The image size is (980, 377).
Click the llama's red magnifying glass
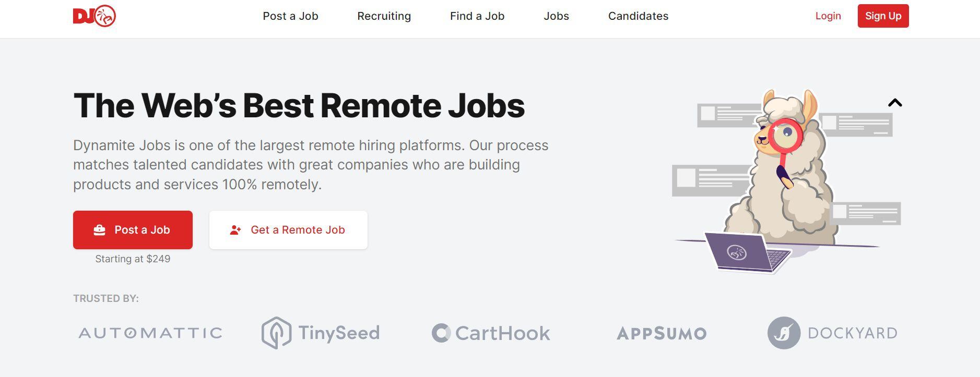point(785,137)
